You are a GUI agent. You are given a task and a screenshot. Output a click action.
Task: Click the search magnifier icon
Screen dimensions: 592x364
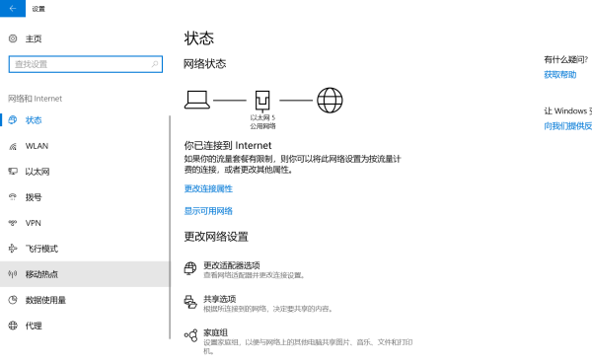click(155, 64)
